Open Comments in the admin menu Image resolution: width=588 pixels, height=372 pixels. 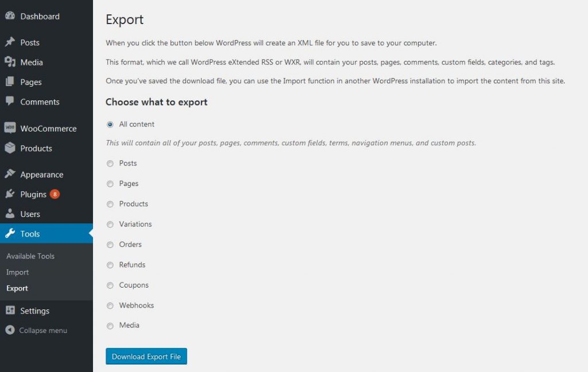40,102
